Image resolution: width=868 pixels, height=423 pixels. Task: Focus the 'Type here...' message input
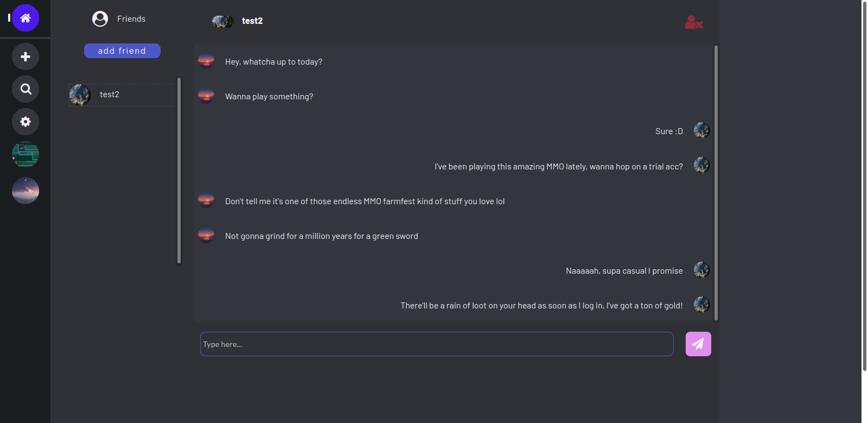coord(437,344)
